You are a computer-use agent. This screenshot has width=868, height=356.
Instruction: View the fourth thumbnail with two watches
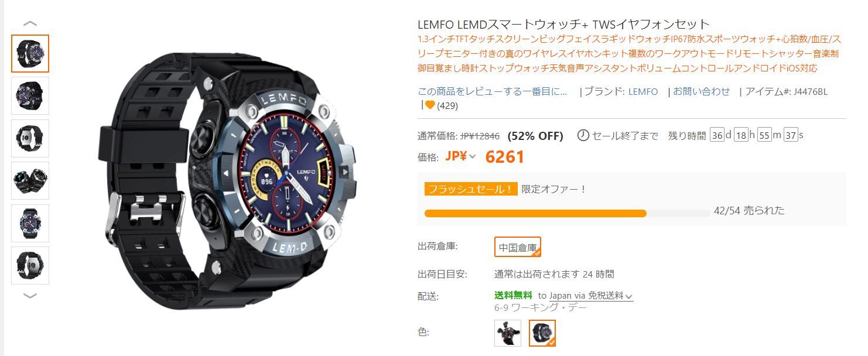(x=30, y=180)
